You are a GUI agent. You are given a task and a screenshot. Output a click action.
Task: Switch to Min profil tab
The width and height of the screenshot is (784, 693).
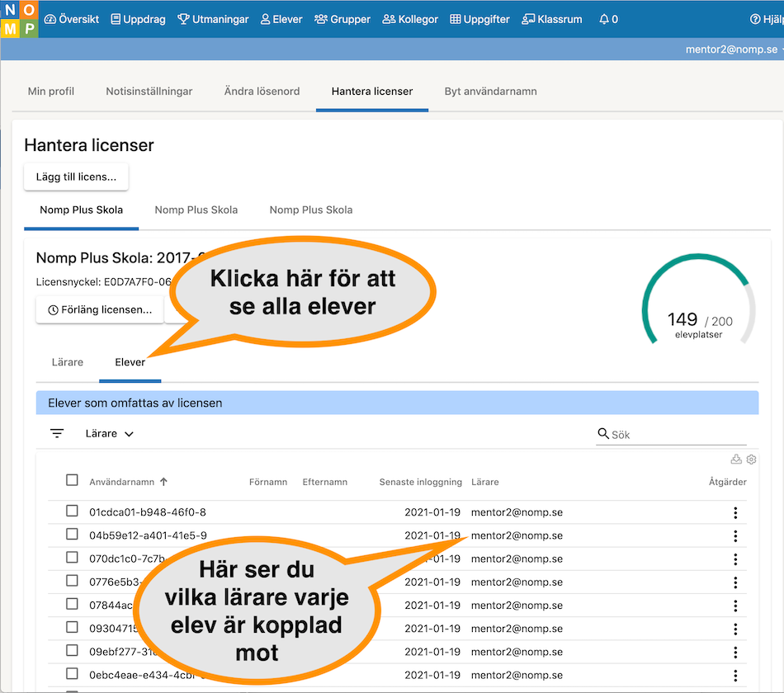point(51,92)
